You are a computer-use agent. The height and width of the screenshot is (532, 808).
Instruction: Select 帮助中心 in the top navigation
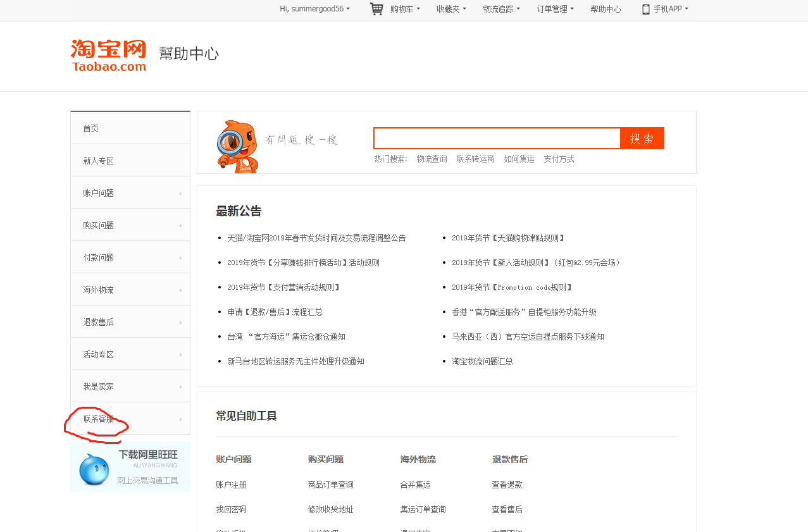[605, 9]
